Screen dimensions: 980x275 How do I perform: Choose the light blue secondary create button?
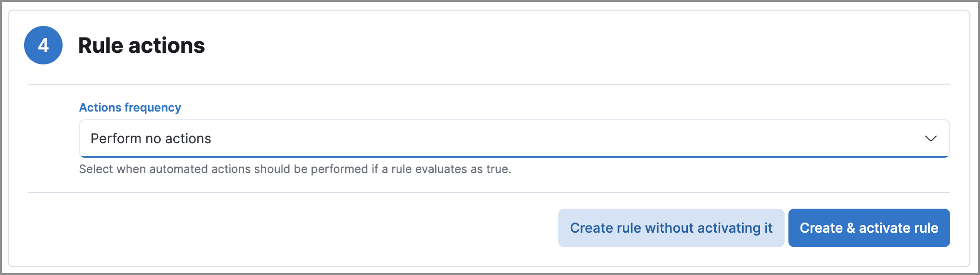(671, 228)
